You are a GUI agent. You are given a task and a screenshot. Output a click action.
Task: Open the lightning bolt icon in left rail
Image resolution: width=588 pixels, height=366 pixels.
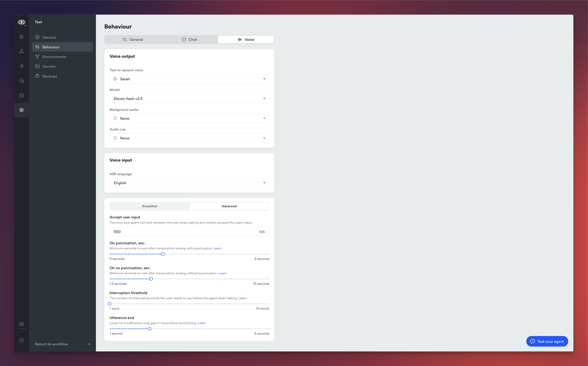(22, 66)
